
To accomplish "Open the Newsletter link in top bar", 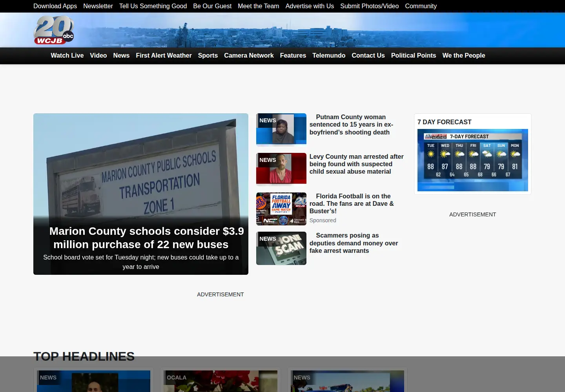I will point(98,6).
